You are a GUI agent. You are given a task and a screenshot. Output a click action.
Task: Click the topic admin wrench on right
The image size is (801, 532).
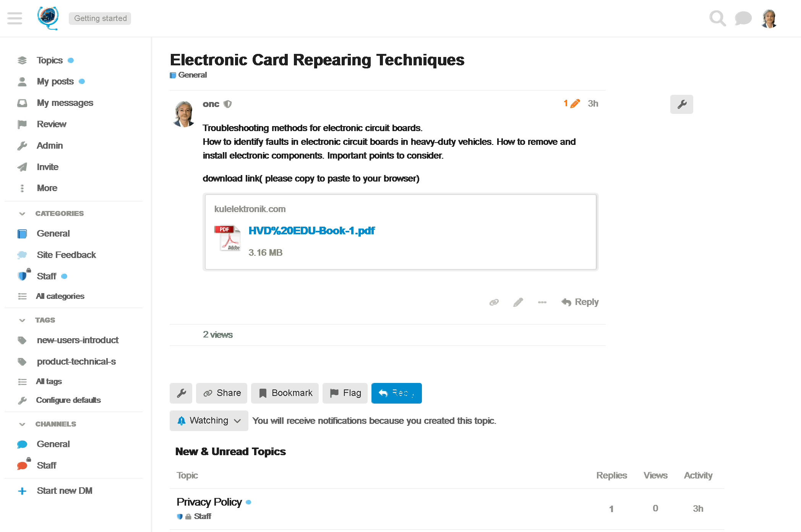point(681,104)
